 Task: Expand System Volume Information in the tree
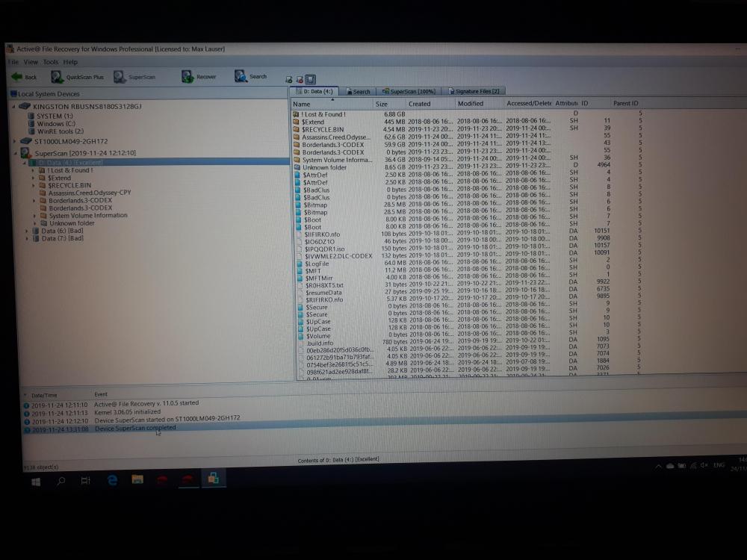[x=34, y=216]
